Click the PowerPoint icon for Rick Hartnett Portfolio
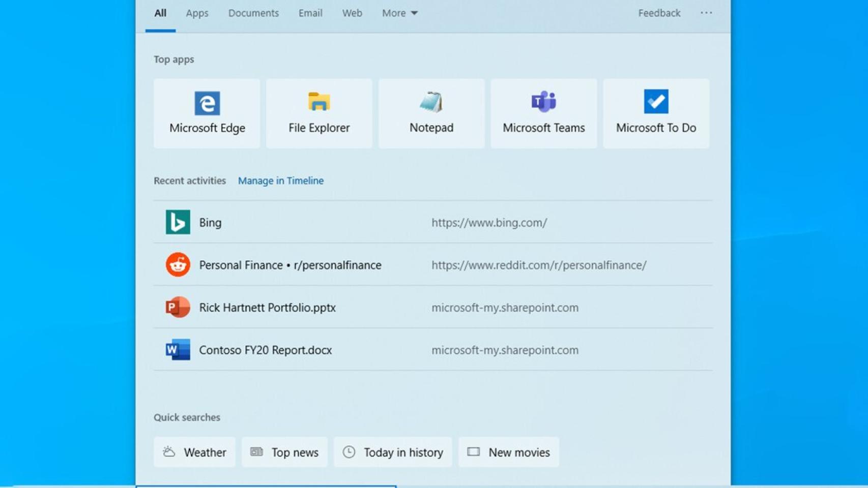Screen dimensions: 868x488 point(178,307)
